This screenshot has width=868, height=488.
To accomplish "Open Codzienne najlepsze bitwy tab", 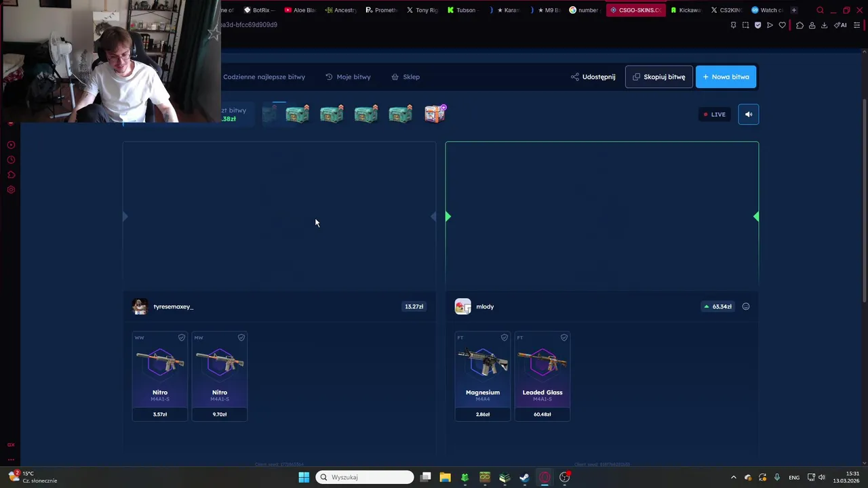I will coord(264,77).
